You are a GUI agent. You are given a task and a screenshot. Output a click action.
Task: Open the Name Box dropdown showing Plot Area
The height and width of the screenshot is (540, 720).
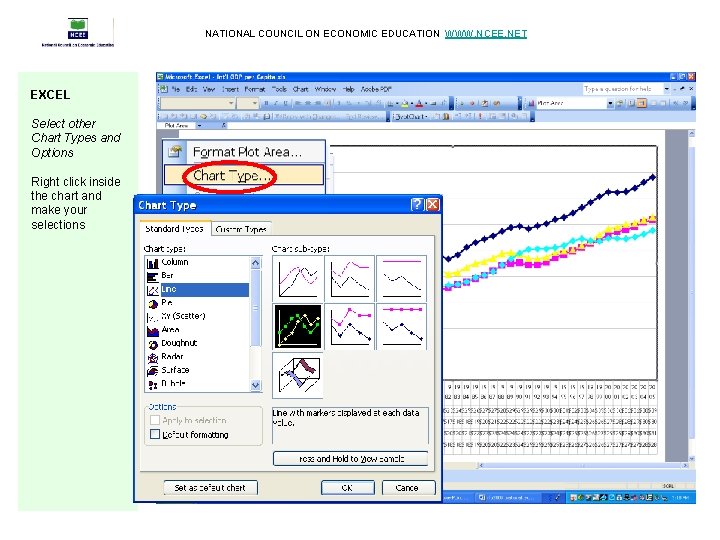tap(199, 125)
